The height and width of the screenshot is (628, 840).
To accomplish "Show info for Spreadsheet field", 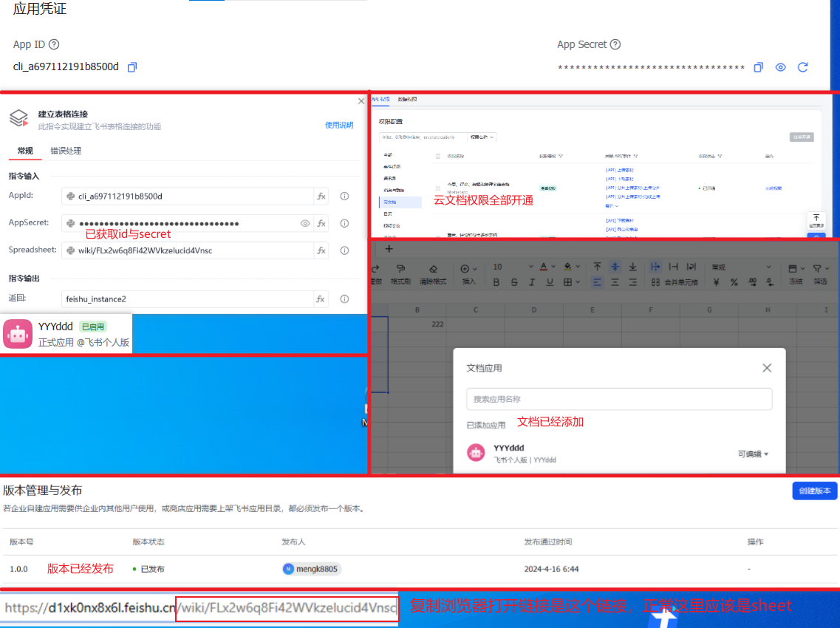I will tap(344, 250).
